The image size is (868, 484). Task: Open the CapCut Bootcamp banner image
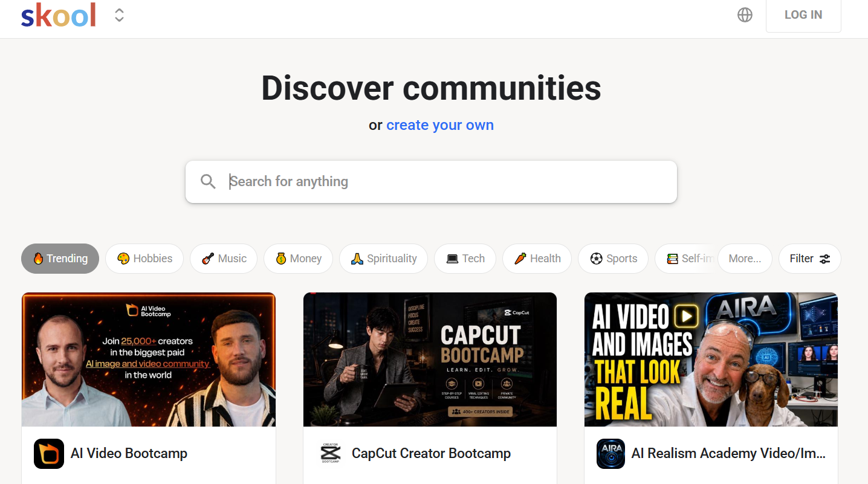click(430, 360)
